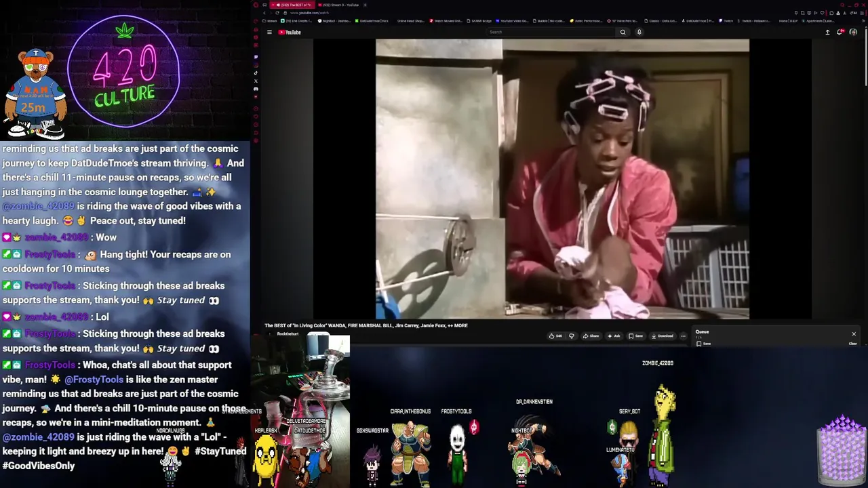Open 'DatDudeTmoe | Kick' bookmark
Screen dimensions: 868x488
(372, 21)
